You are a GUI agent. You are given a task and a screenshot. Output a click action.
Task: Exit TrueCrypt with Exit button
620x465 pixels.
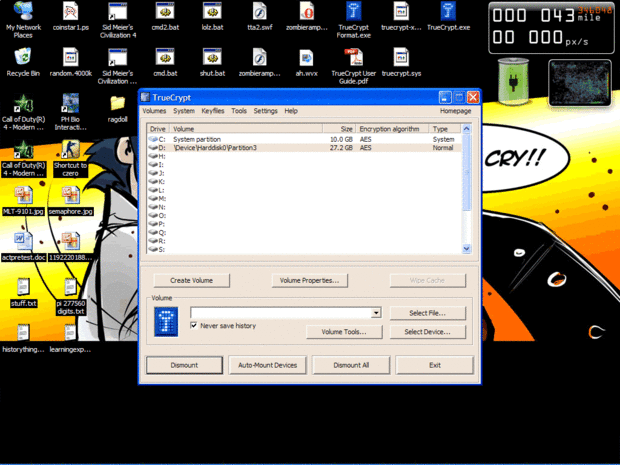pyautogui.click(x=435, y=365)
